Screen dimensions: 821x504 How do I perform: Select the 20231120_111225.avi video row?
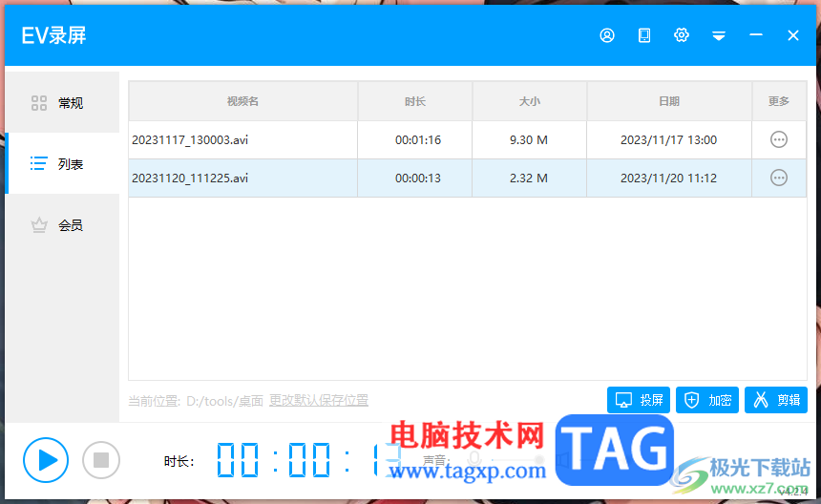pos(467,178)
